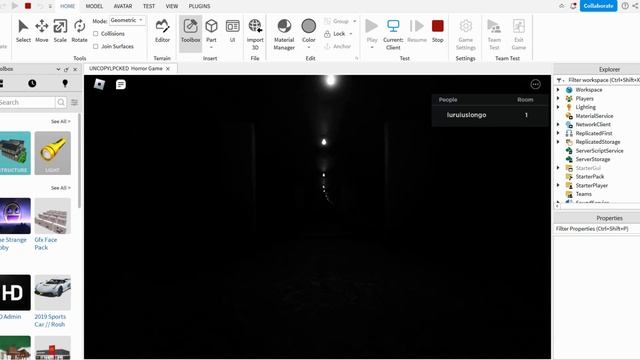Expand the Lighting tree node

[558, 107]
